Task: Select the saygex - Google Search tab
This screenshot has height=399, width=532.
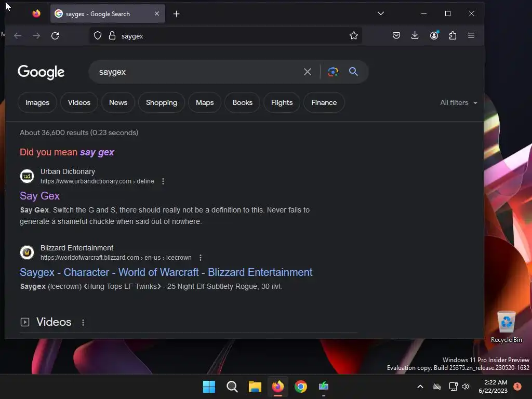Action: pos(108,14)
